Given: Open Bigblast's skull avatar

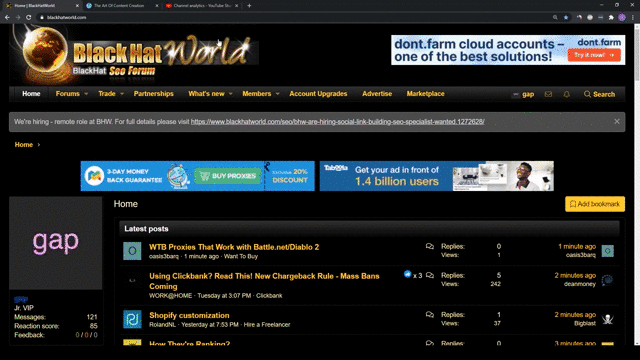Looking at the screenshot, I should coord(607,319).
